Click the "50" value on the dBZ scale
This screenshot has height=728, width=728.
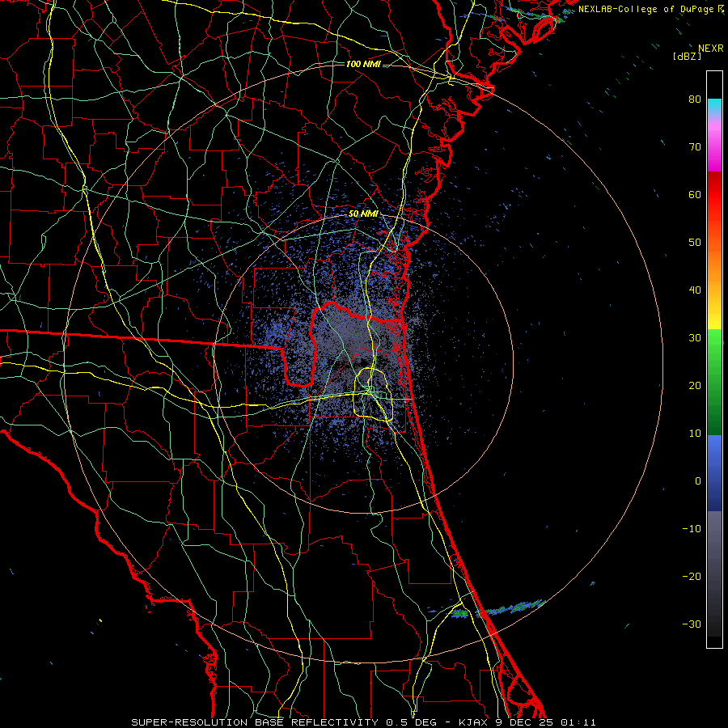coord(695,243)
